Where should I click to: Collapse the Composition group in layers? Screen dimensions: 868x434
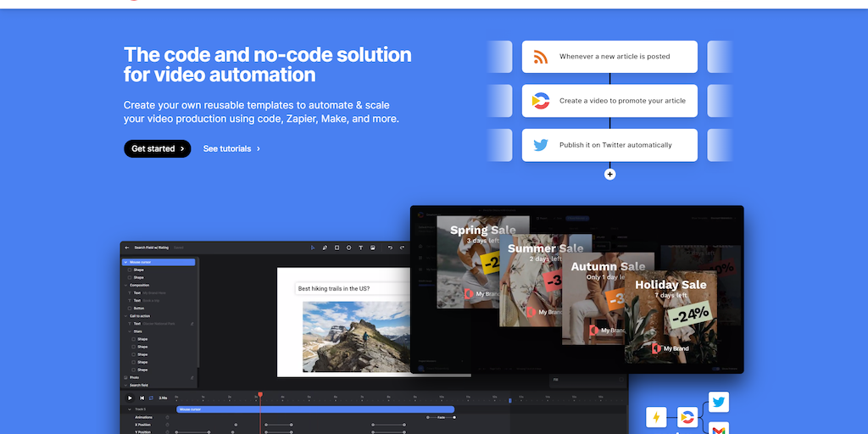point(125,285)
